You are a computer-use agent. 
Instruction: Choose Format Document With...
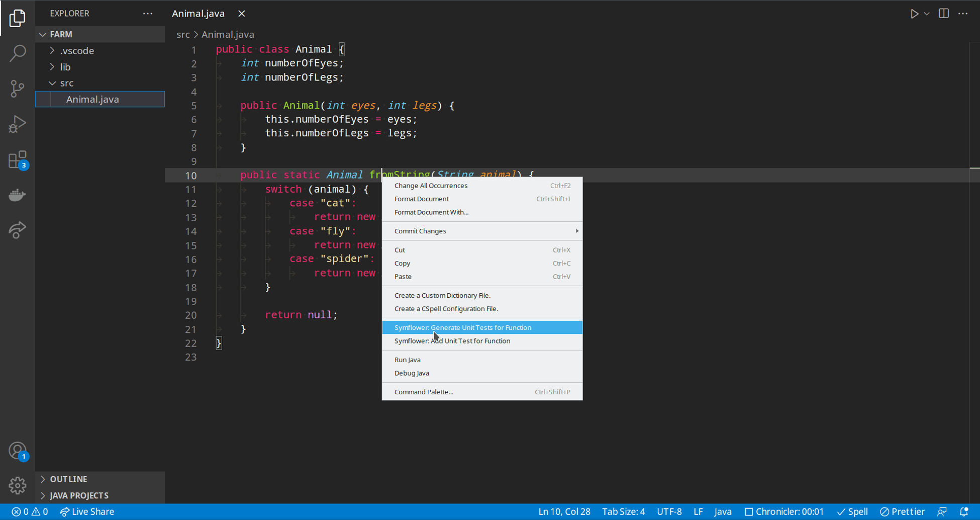(482, 212)
